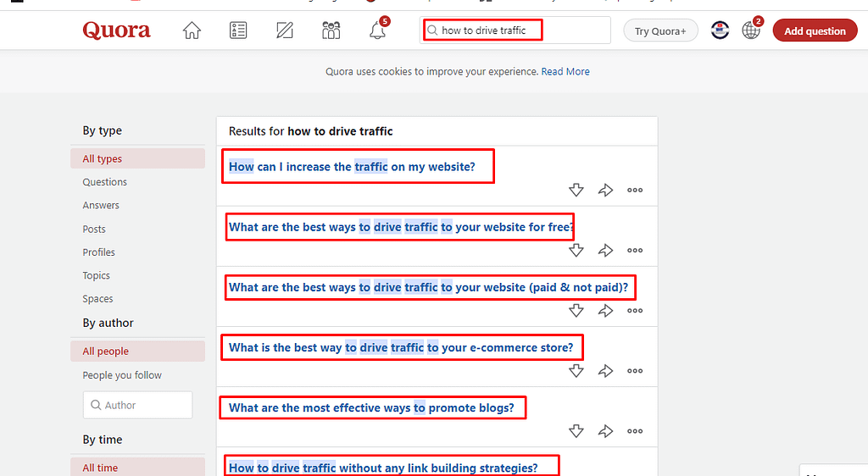Click the Author search input

click(x=138, y=405)
